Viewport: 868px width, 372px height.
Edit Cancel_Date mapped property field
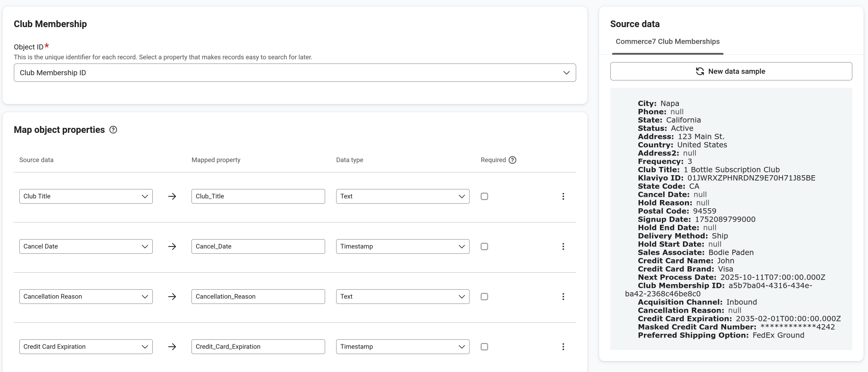pos(258,246)
